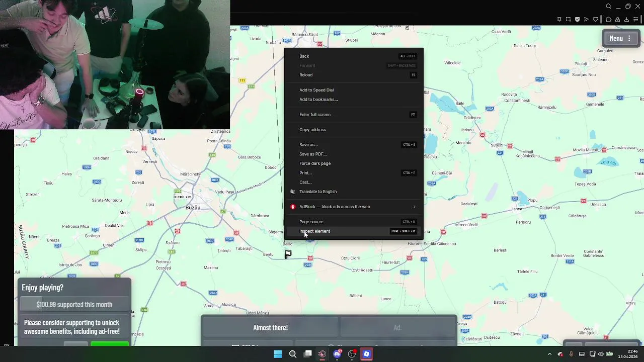Click the Translate icon beside Translate to English
644x362 pixels.
(293, 192)
